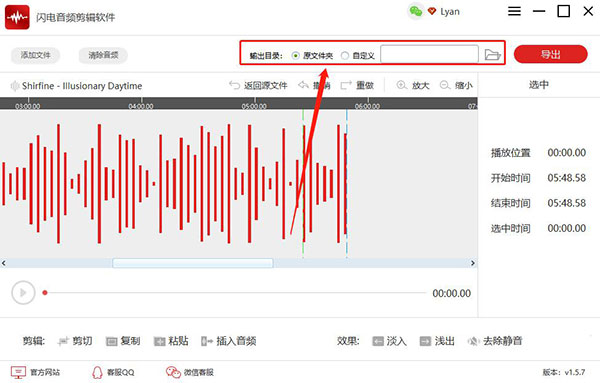This screenshot has width=600, height=383.
Task: Click 缩小 to zoom out the waveform
Action: pos(456,85)
